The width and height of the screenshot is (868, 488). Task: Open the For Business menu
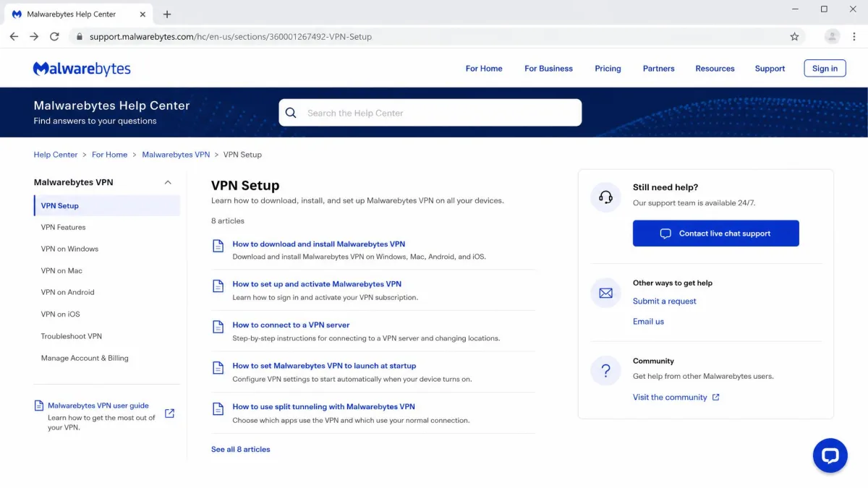pyautogui.click(x=548, y=69)
